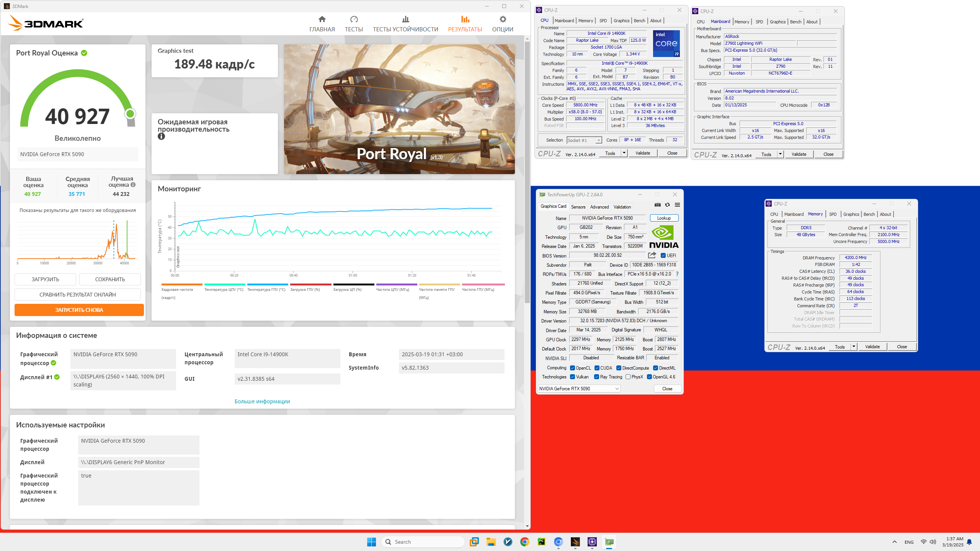Go to ТЕСТЫ УСТОЙЧИВОСТИ stress tests
The height and width of the screenshot is (551, 980).
(x=405, y=24)
